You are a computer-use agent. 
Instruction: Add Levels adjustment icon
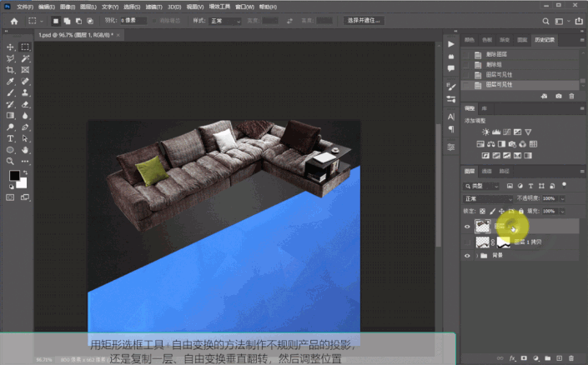tap(496, 132)
